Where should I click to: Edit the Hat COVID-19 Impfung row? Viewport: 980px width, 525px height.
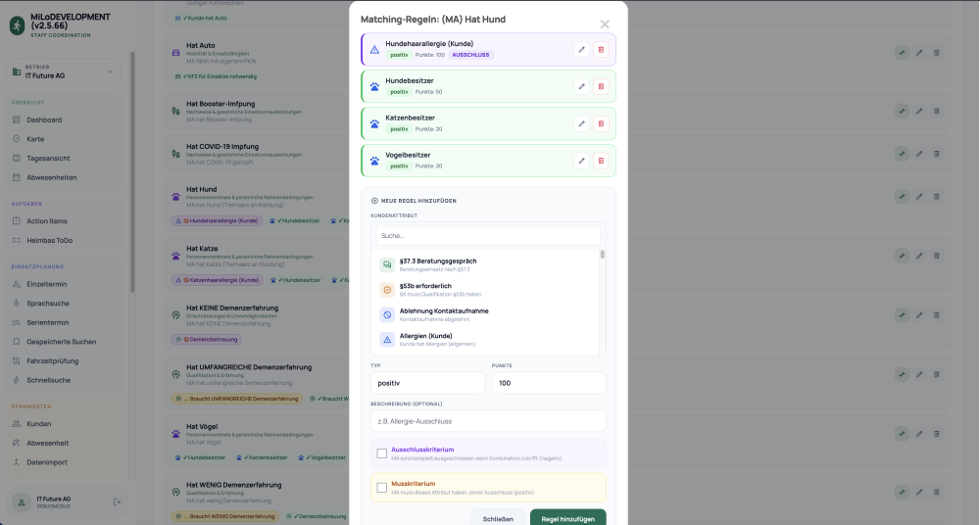click(x=919, y=154)
